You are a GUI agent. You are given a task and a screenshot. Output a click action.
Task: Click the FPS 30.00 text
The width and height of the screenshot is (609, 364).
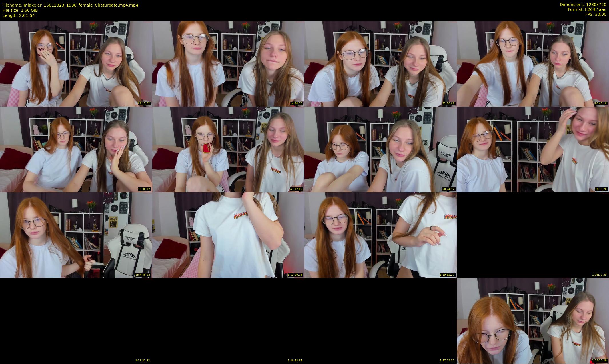(595, 14)
